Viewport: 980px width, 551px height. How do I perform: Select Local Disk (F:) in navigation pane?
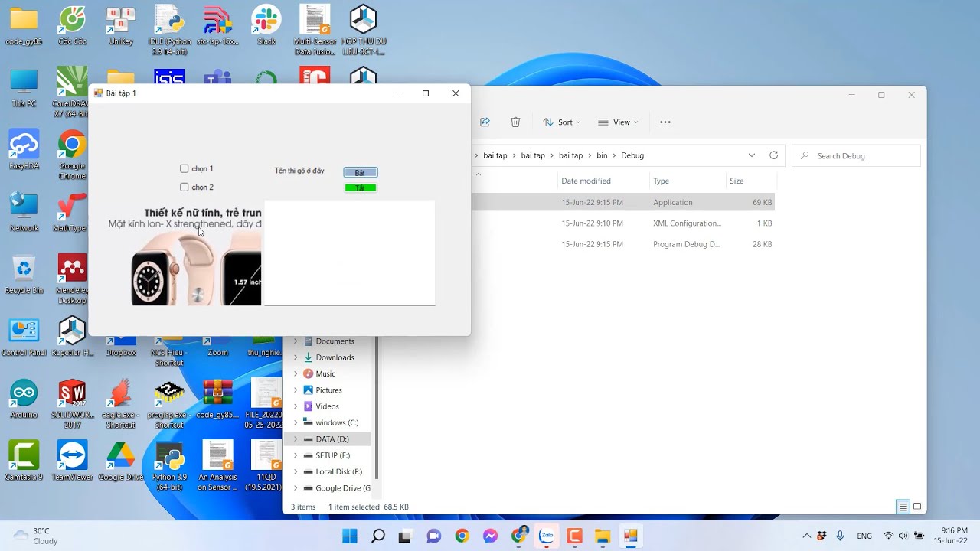(x=328, y=471)
